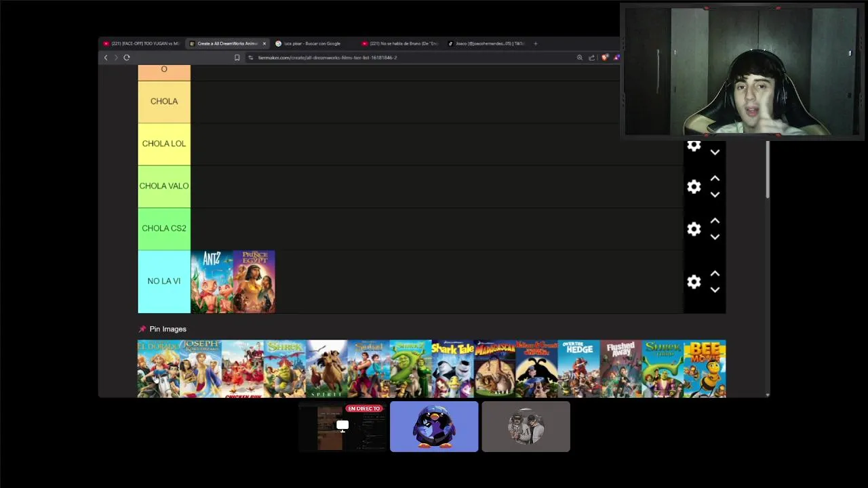Viewport: 868px width, 488px height.
Task: Reload the tiermaker page
Action: pos(127,58)
